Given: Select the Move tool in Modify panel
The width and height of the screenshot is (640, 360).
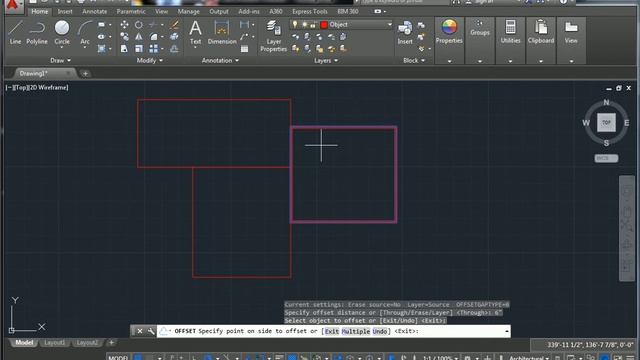Looking at the screenshot, I should pyautogui.click(x=124, y=25).
